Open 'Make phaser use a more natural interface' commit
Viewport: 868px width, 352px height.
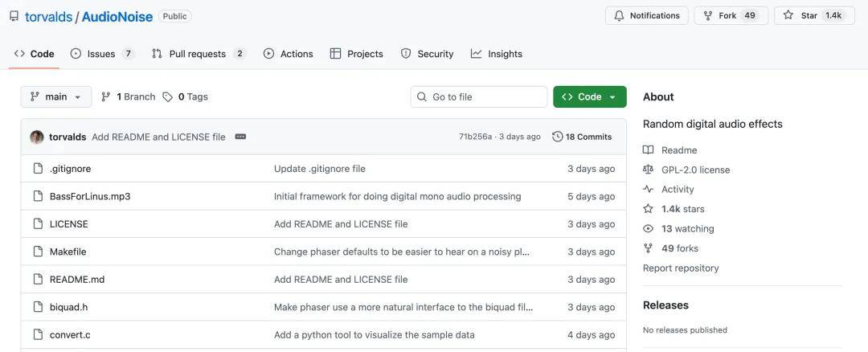(x=403, y=307)
